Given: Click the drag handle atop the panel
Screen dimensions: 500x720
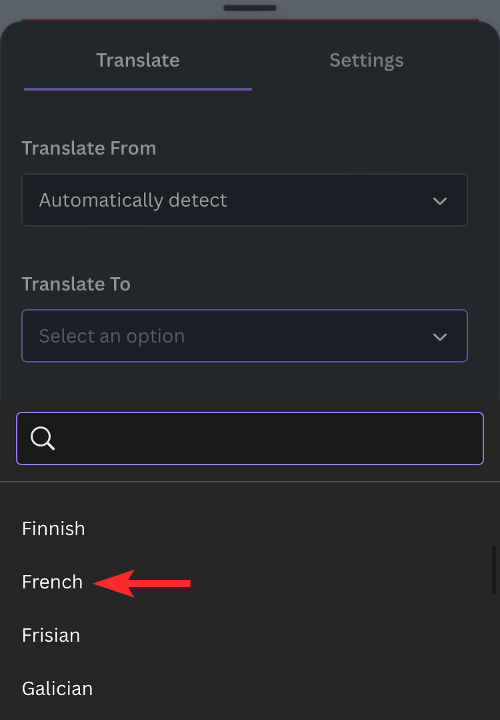Looking at the screenshot, I should 250,8.
